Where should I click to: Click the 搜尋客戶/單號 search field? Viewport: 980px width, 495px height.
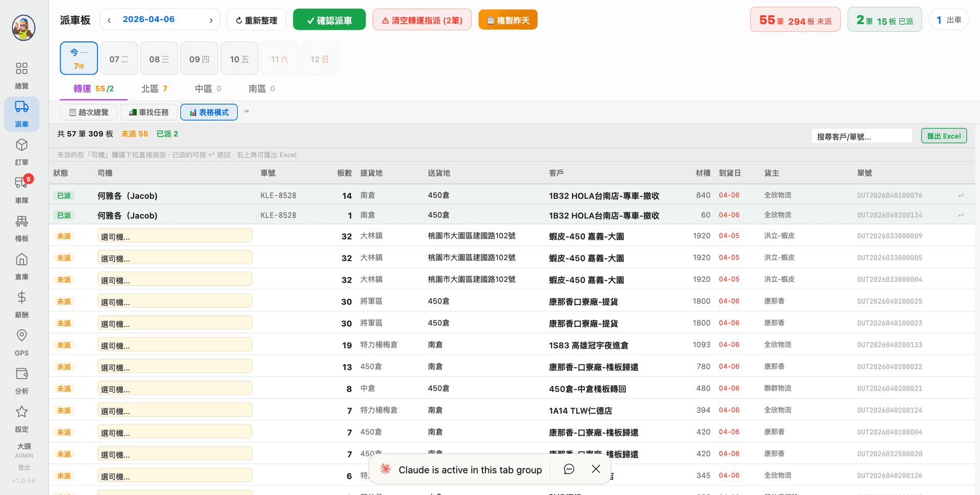[x=862, y=135]
